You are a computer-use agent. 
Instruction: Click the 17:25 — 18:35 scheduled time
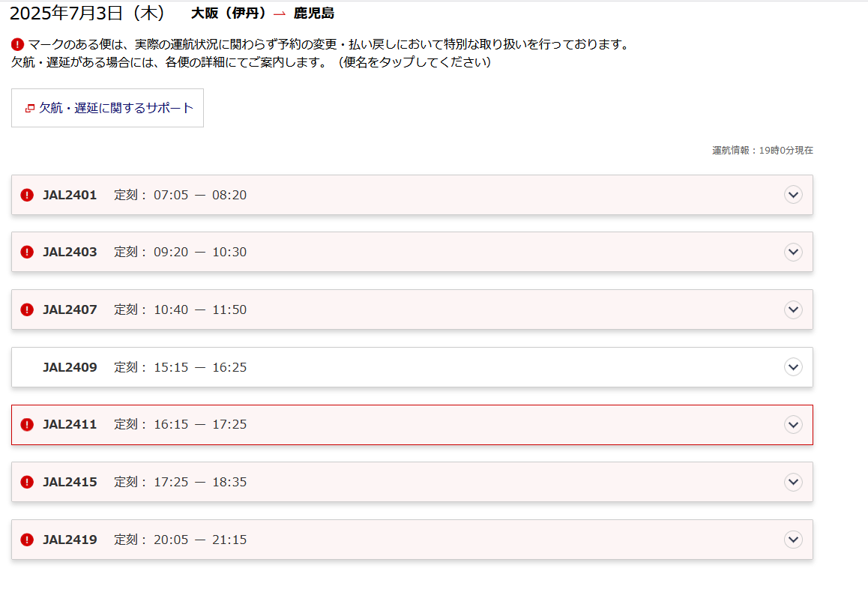[x=200, y=482]
